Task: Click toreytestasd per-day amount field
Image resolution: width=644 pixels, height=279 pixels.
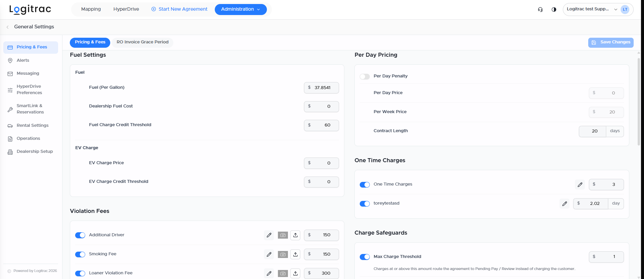Action: tap(591, 204)
